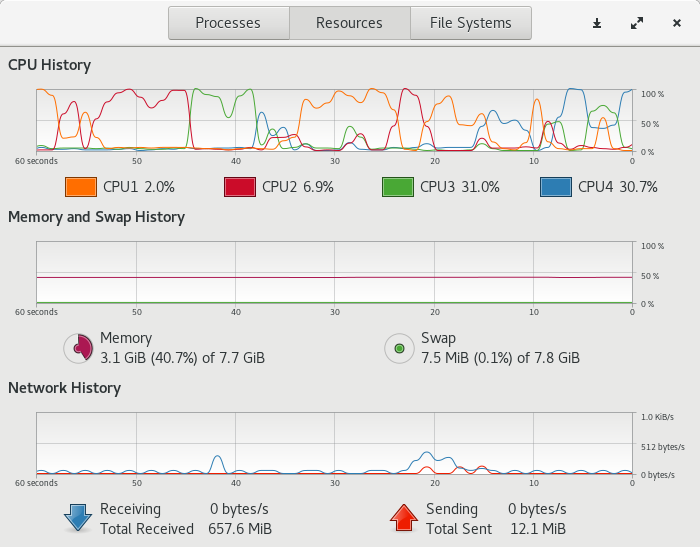This screenshot has height=547, width=700.
Task: Click the diagonal arrows fullscreen icon
Action: (637, 23)
